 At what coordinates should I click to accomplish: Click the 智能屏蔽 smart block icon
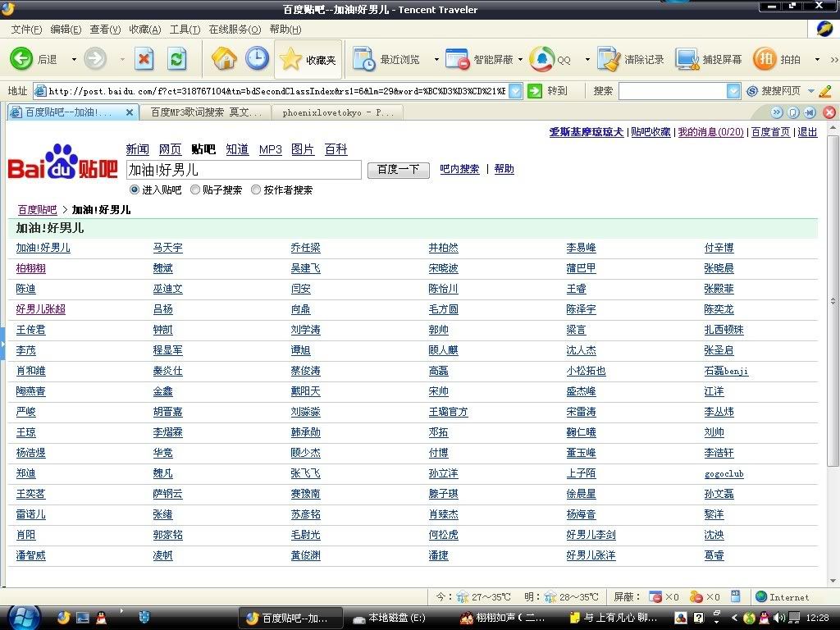coord(458,59)
